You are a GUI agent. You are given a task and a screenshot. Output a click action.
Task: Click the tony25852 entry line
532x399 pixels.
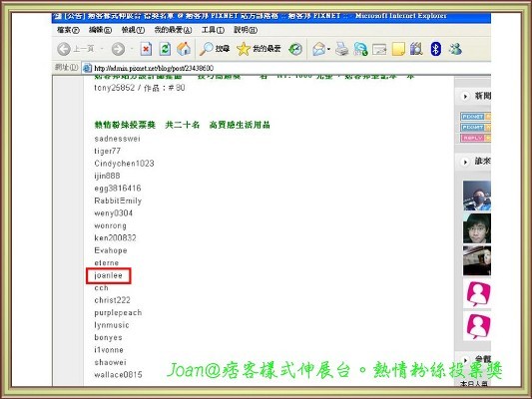140,88
